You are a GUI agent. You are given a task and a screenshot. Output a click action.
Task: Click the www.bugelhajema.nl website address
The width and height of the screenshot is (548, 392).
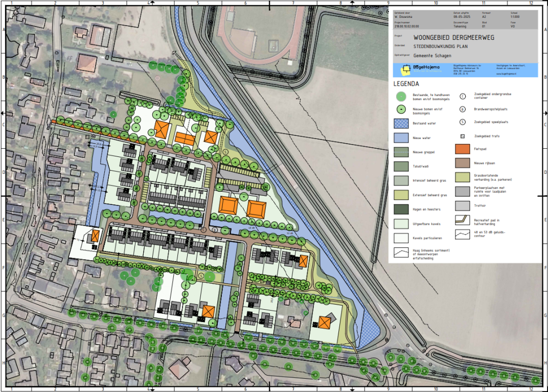tap(507, 74)
